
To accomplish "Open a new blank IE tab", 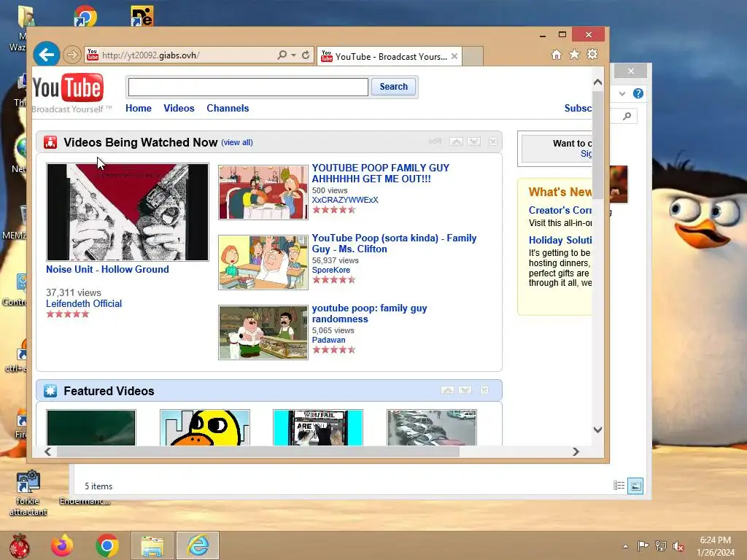I will coord(473,56).
